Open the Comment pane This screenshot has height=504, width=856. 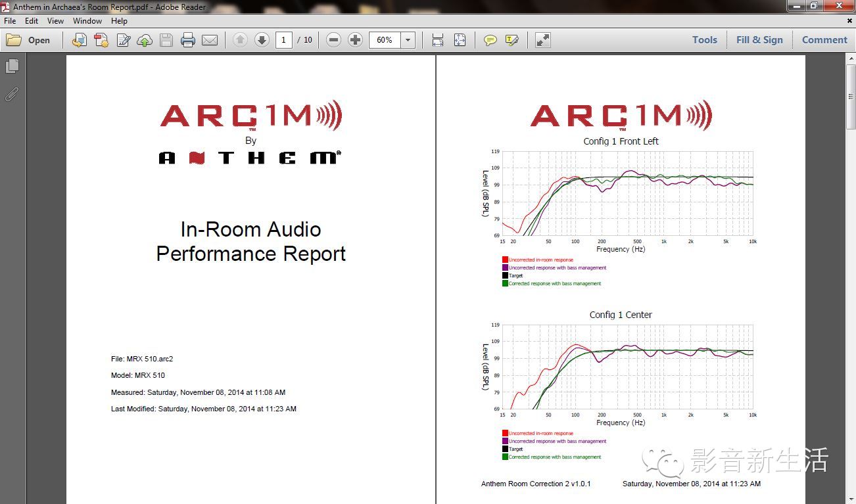click(x=824, y=40)
